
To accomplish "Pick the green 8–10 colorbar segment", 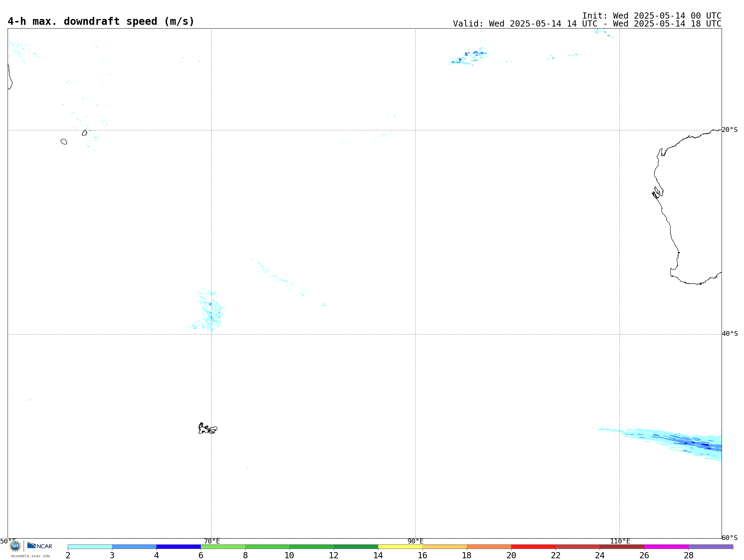I will click(267, 547).
